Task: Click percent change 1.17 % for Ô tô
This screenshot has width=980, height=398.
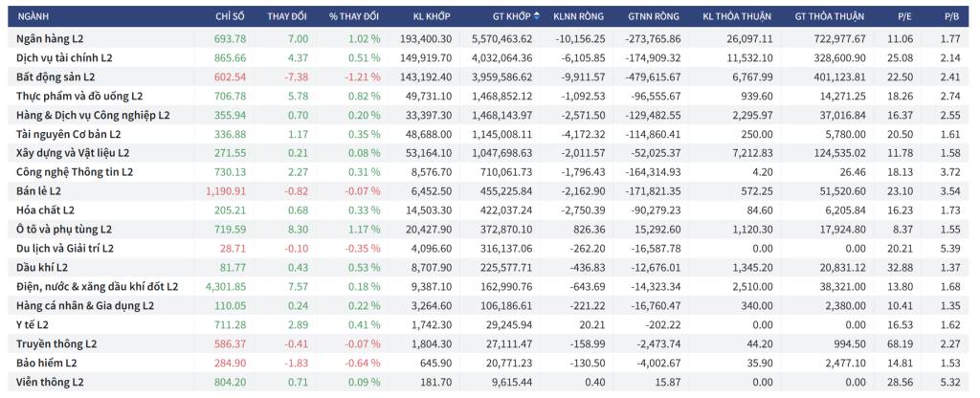Action: (365, 230)
